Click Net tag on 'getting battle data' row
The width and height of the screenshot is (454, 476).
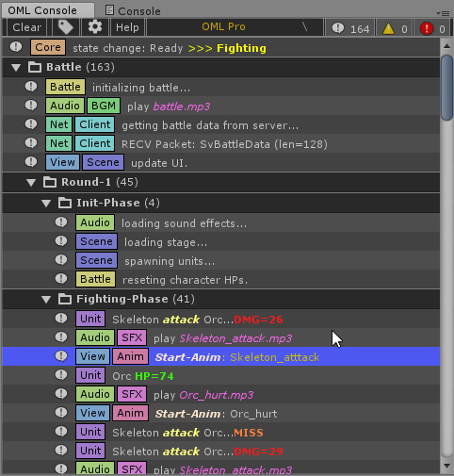(x=58, y=124)
